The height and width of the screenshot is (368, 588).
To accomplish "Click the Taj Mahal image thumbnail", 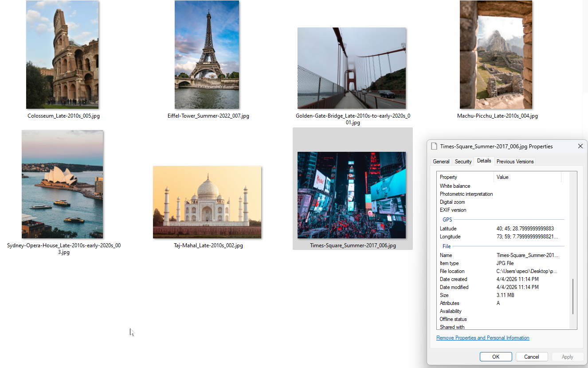I will point(207,202).
